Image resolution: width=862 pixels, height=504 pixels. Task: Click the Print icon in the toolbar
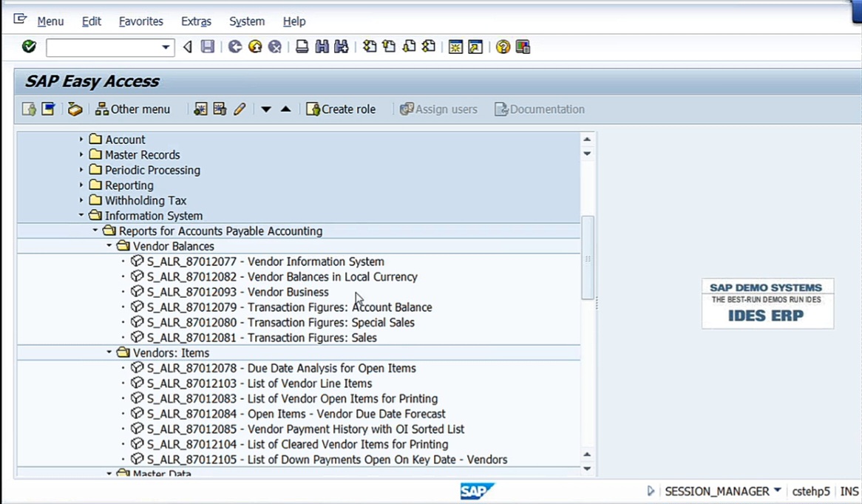302,47
